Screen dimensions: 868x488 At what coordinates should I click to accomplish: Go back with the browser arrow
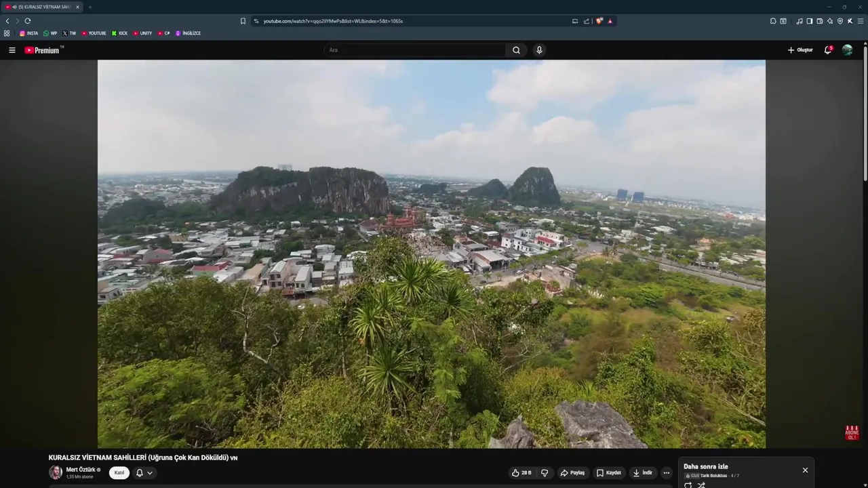[7, 21]
